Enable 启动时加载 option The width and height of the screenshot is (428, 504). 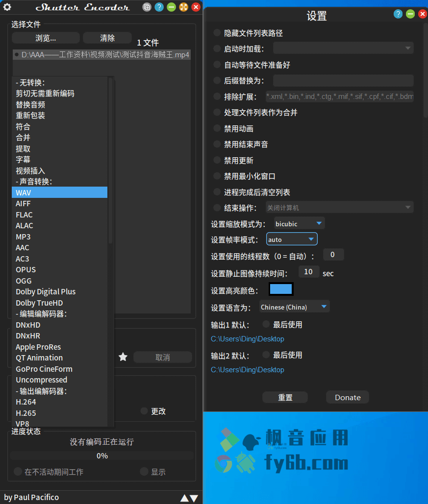(217, 48)
